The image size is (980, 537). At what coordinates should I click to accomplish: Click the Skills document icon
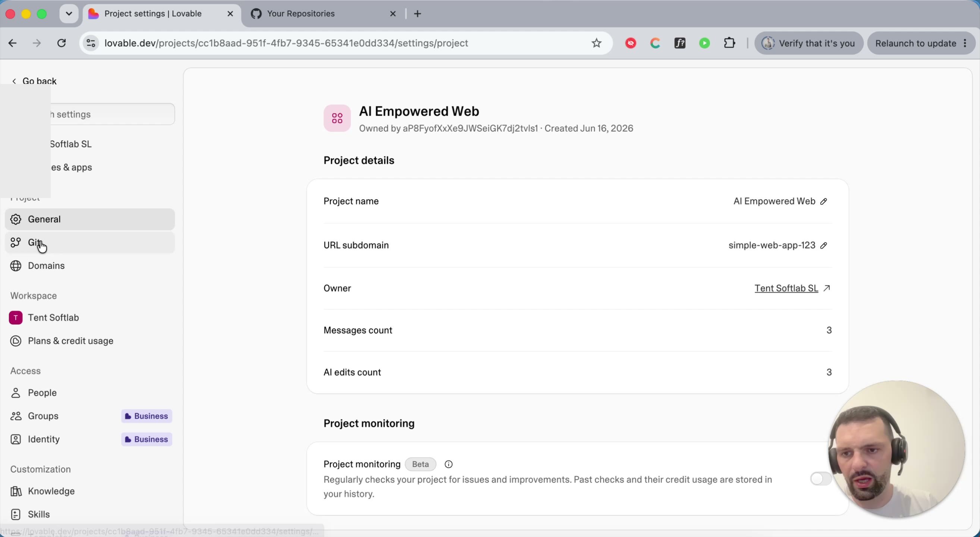(16, 515)
